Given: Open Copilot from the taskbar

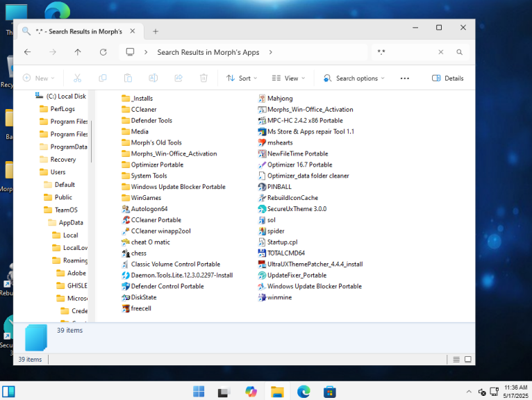Looking at the screenshot, I should [251, 392].
